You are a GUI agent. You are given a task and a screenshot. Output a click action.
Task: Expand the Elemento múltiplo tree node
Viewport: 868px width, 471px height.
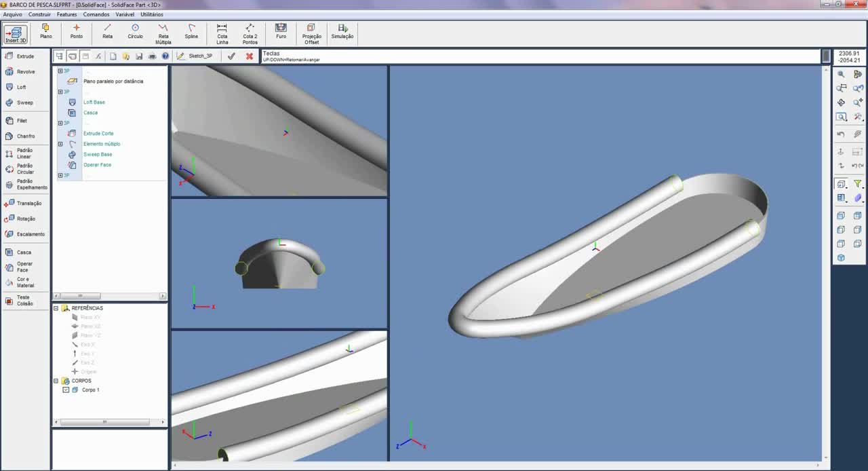pyautogui.click(x=60, y=144)
